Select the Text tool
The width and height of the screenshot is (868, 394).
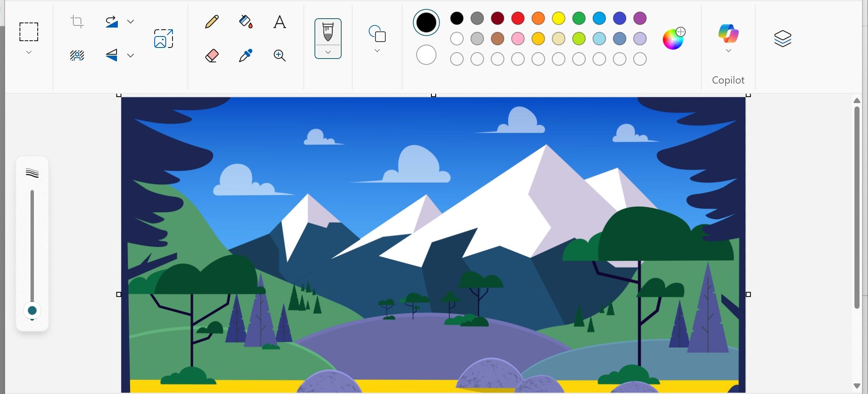pyautogui.click(x=280, y=22)
